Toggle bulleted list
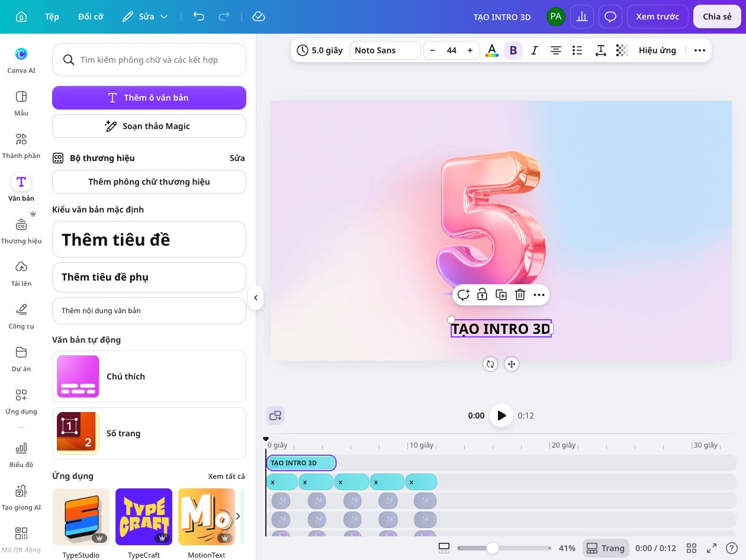 [x=577, y=50]
